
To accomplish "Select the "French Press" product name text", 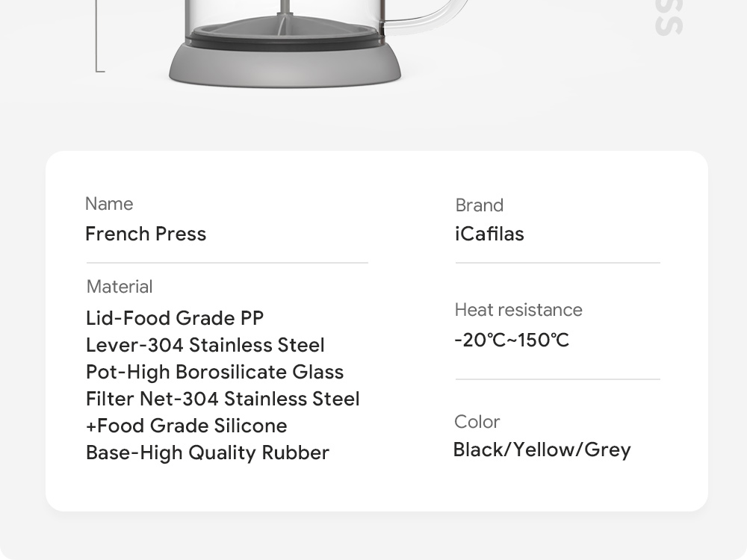I will [146, 234].
